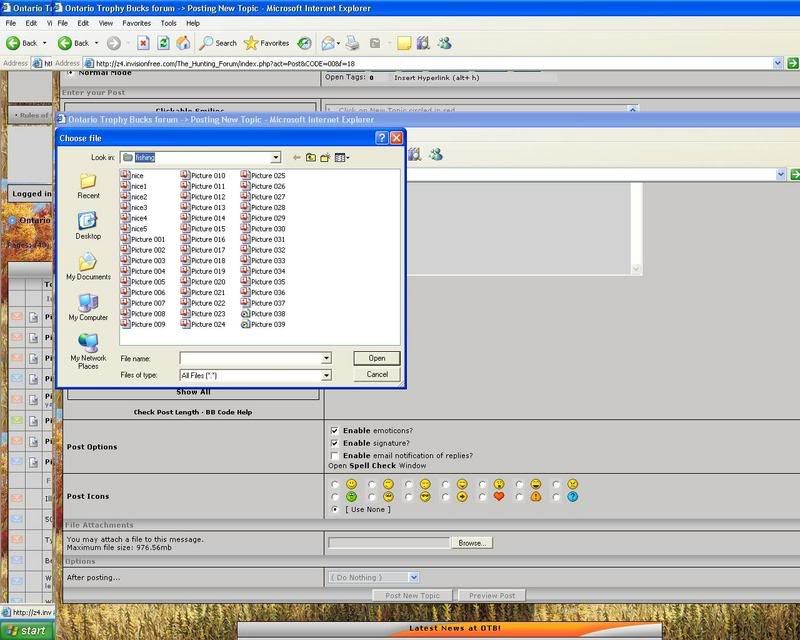Toggle the Enable signature checkbox

(335, 443)
